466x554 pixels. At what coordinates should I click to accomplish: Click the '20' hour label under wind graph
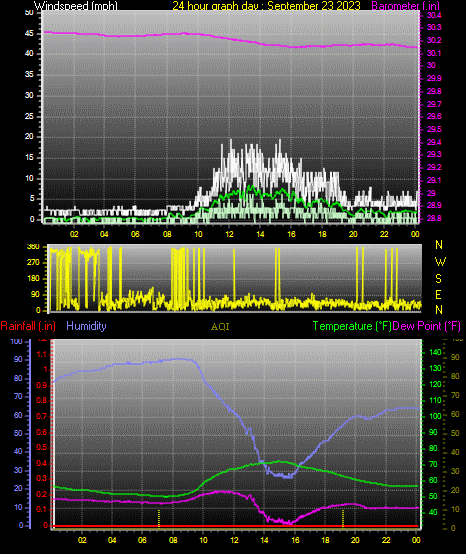(353, 234)
